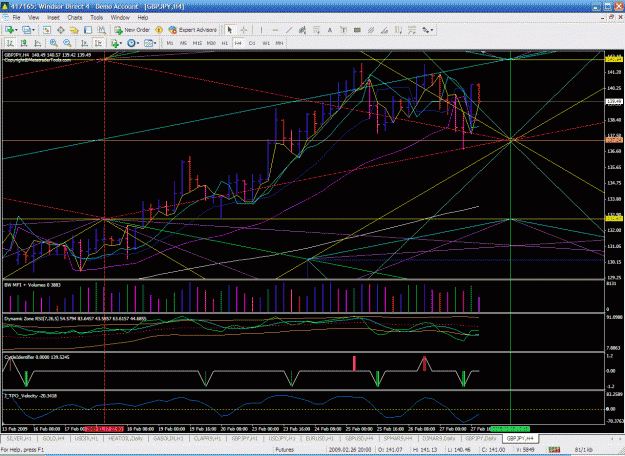Select the M1 timeframe button
The width and height of the screenshot is (625, 456).
point(170,43)
